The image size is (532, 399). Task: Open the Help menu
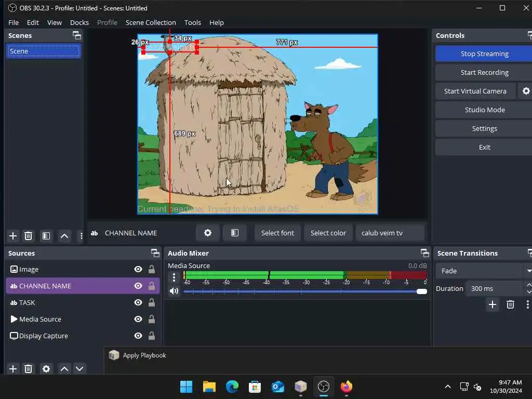[217, 22]
